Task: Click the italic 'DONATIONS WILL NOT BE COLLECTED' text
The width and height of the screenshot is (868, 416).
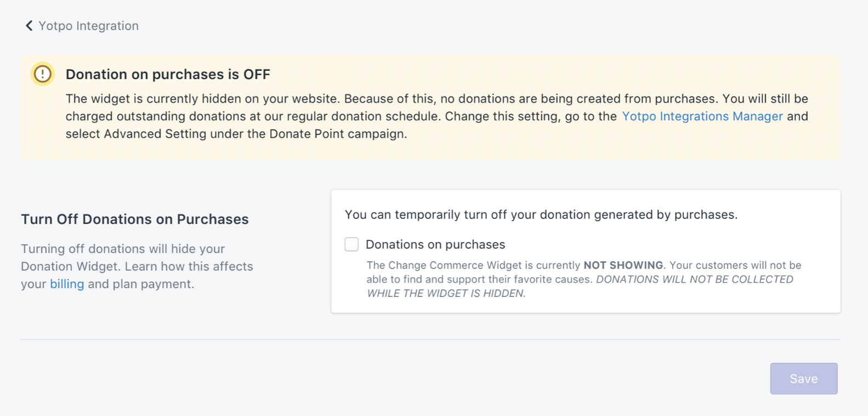Action: (x=695, y=279)
